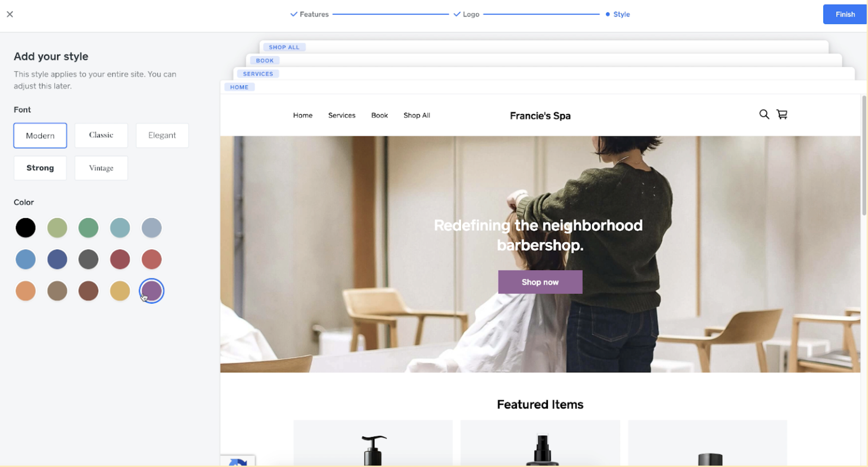Select the Elegant font style
Viewport: 868px width, 467px height.
pos(162,135)
